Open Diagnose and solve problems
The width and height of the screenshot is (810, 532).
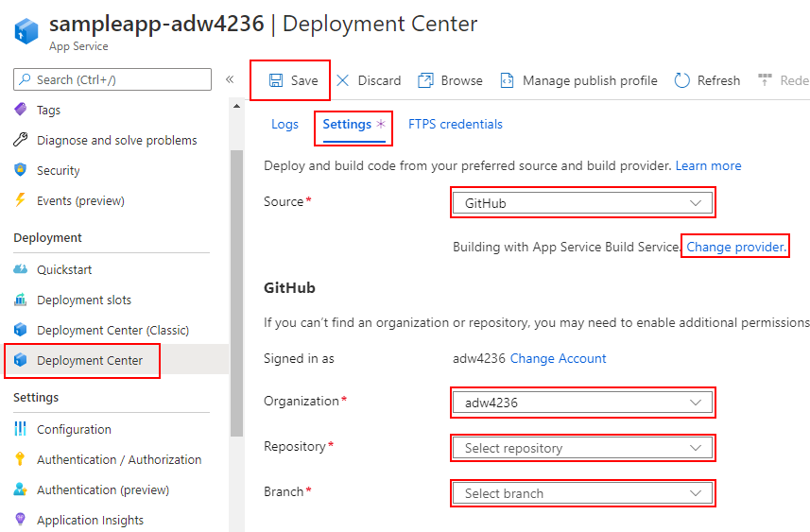coord(117,140)
